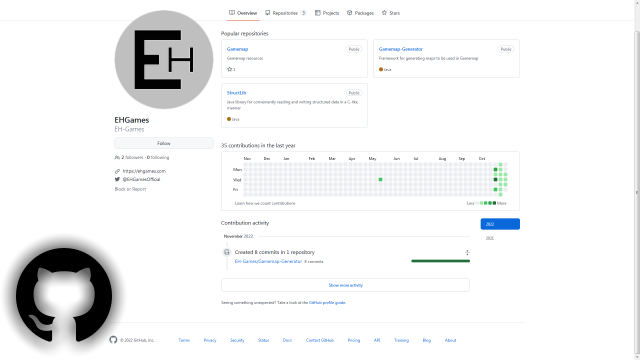Click the large GitHub logo overlay
Viewport: 640px width, 360px height.
click(x=64, y=295)
